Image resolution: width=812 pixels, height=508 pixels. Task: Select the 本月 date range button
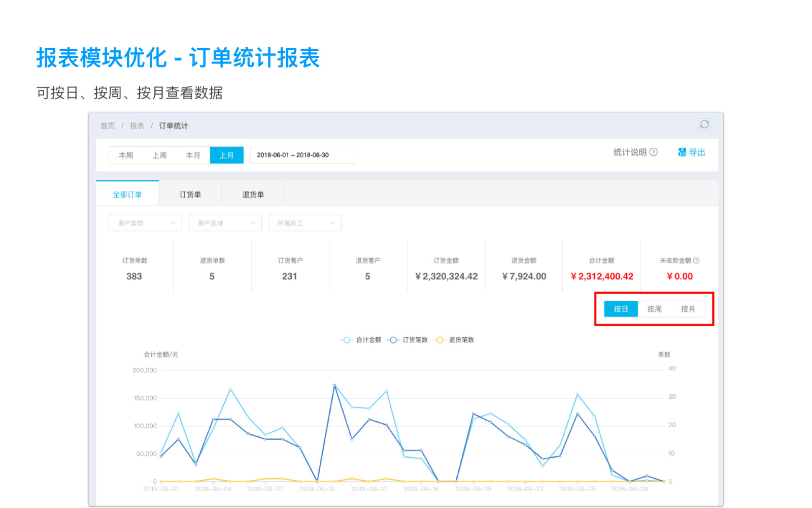[x=193, y=155]
